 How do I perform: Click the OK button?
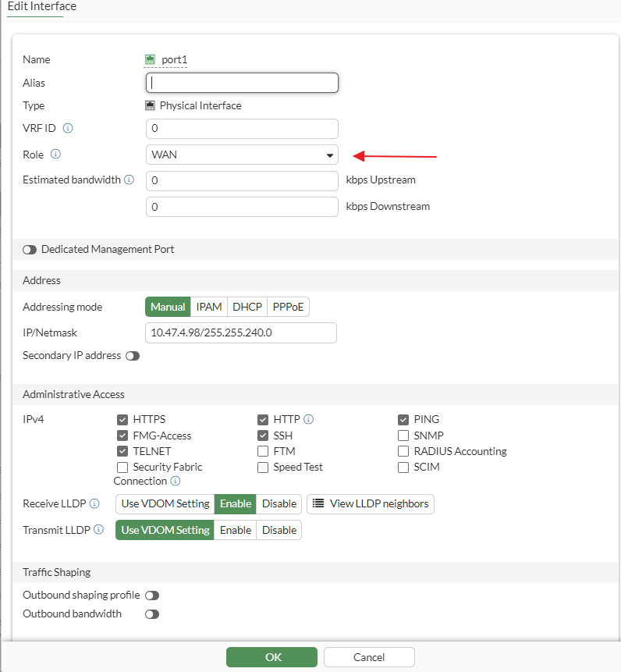(273, 657)
